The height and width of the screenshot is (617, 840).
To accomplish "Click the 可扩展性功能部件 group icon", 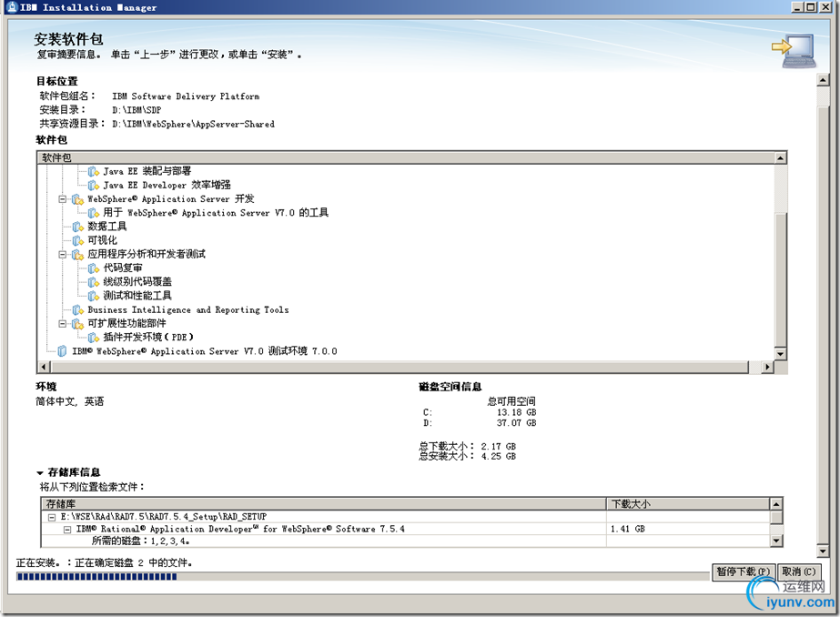I will point(77,323).
